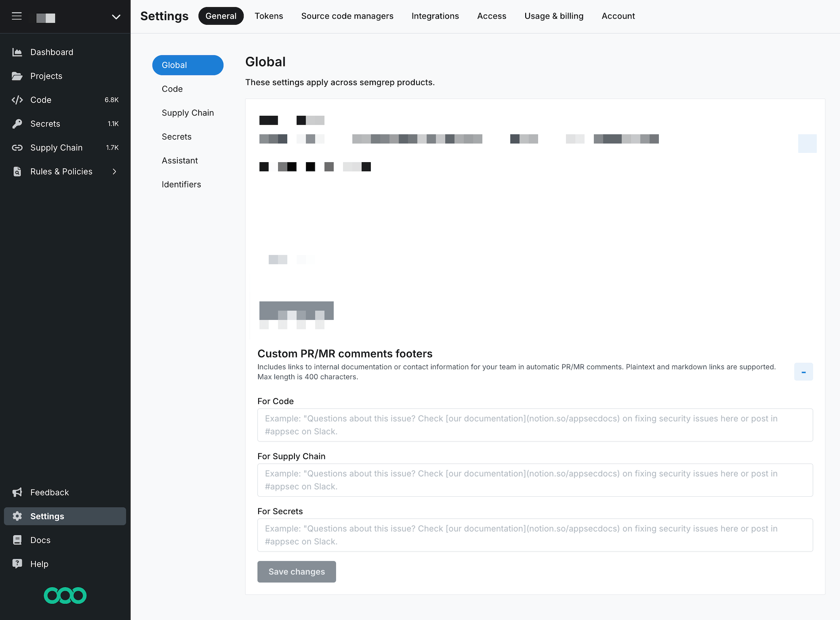Open the Docs icon in the sidebar
Viewport: 840px width, 620px height.
(x=17, y=540)
